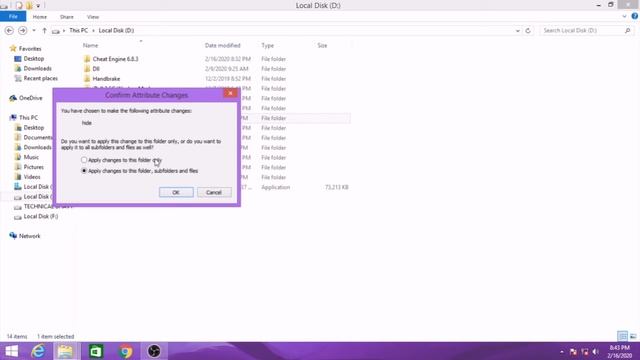Screen dimensions: 640x360
Task: Go forward in Explorer navigation
Action: (x=22, y=31)
